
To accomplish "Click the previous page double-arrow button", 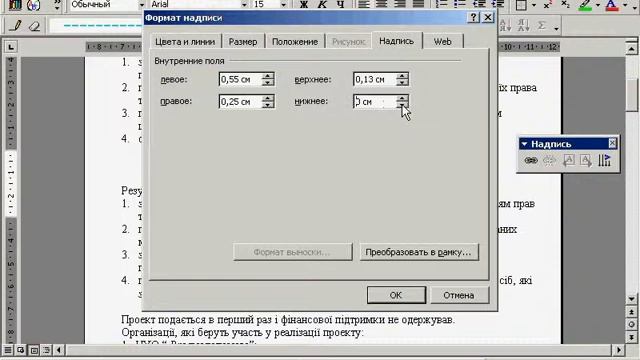I will point(631,312).
